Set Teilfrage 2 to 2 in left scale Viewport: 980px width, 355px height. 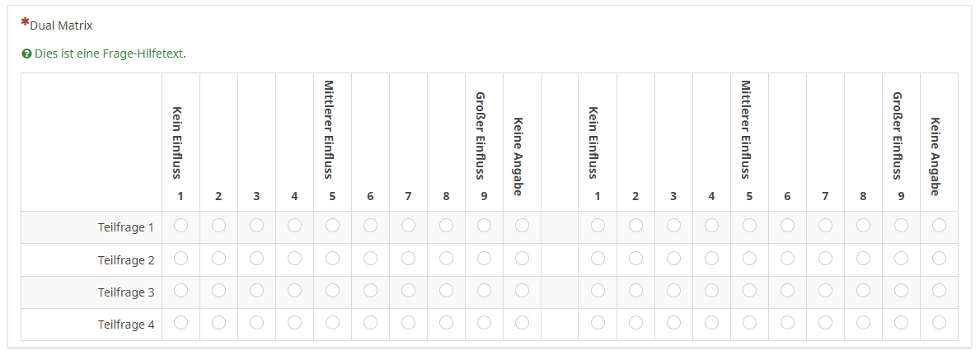218,258
